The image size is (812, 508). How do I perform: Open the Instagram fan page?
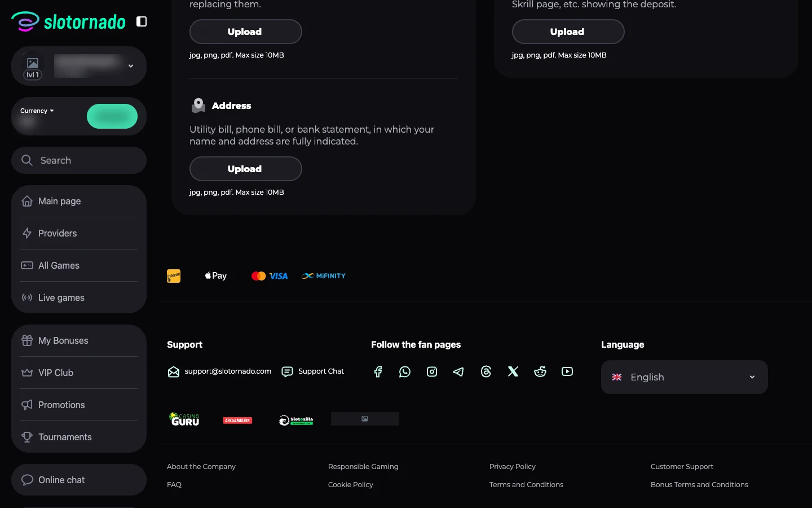coord(431,371)
